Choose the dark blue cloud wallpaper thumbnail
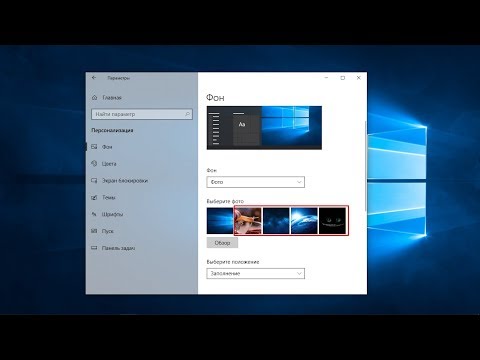The image size is (480, 360). [276, 221]
